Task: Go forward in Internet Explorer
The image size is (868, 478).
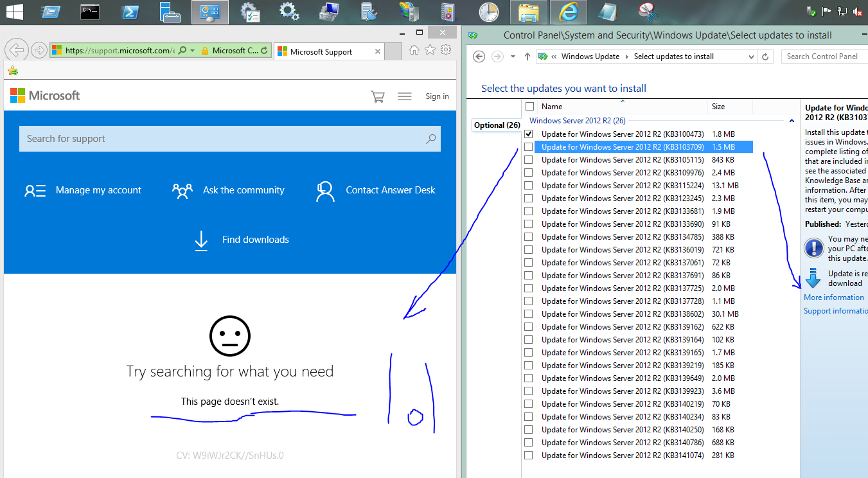Action: [x=39, y=50]
